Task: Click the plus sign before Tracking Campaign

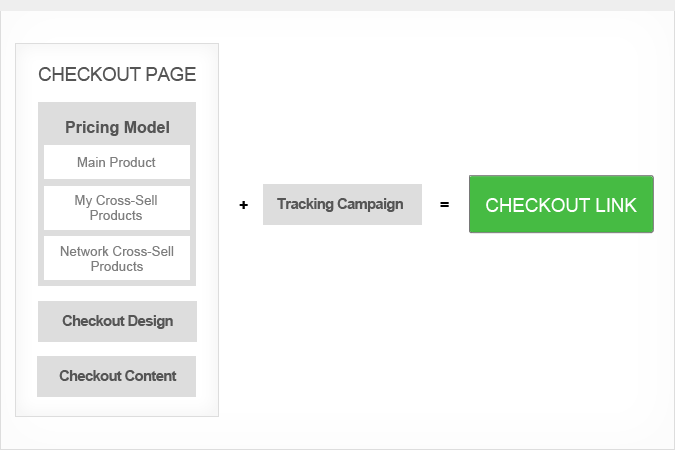Action: click(x=243, y=205)
